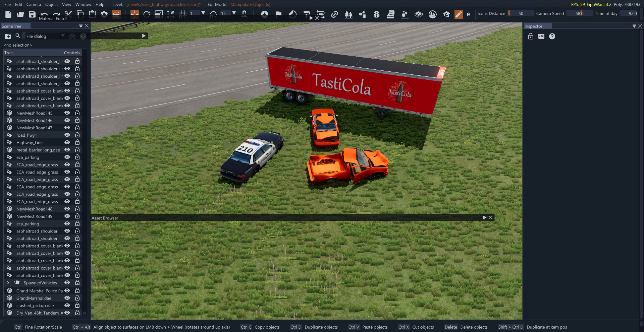Lock the Dry_Van_48ft_Tandem object
The width and height of the screenshot is (644, 332).
pyautogui.click(x=77, y=313)
